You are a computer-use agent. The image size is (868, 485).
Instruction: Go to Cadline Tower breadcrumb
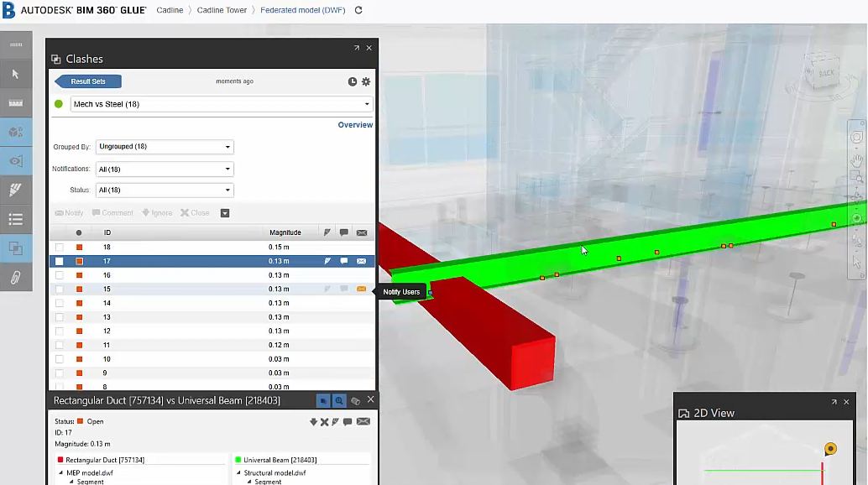coord(222,10)
